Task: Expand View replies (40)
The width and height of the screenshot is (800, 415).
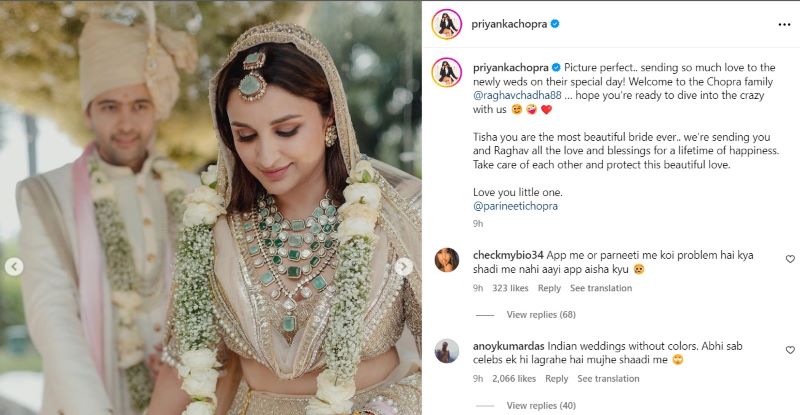Action: (x=542, y=406)
